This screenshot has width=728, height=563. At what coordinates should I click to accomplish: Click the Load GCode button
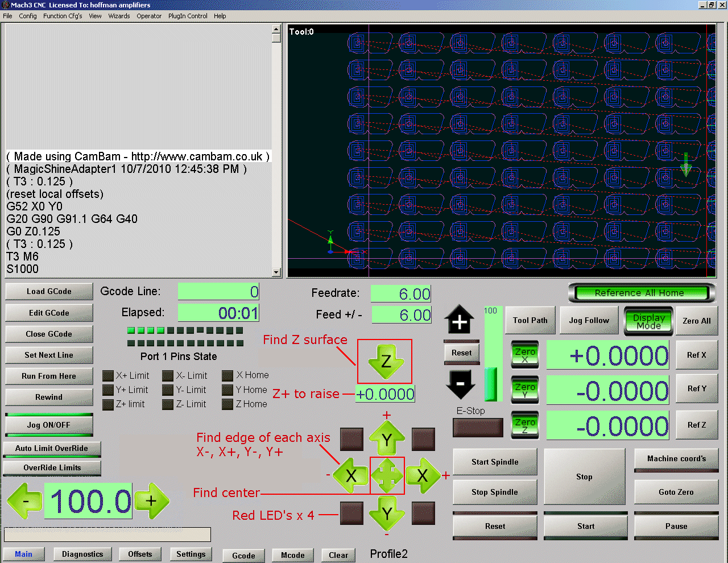(49, 292)
